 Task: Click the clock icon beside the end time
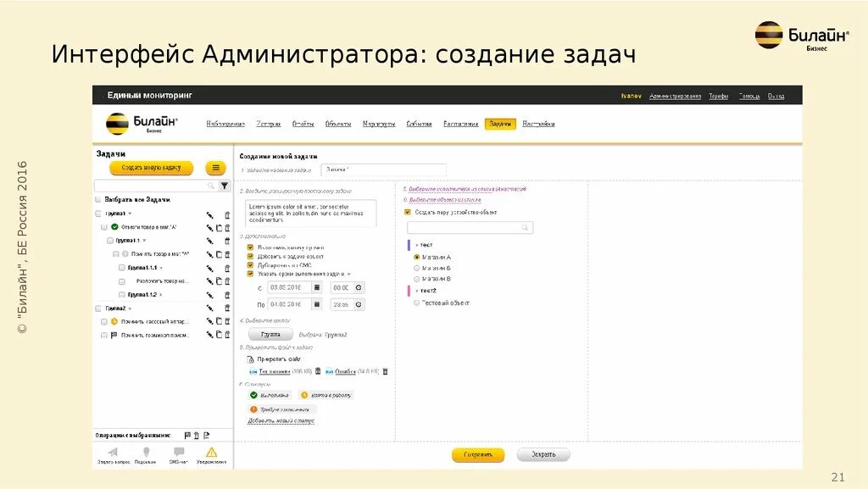[x=359, y=304]
